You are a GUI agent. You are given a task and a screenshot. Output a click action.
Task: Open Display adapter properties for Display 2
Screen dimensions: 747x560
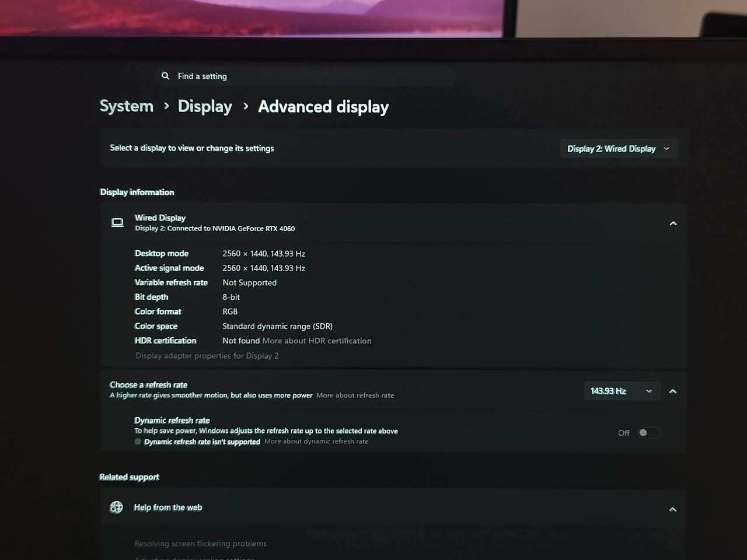tap(207, 355)
